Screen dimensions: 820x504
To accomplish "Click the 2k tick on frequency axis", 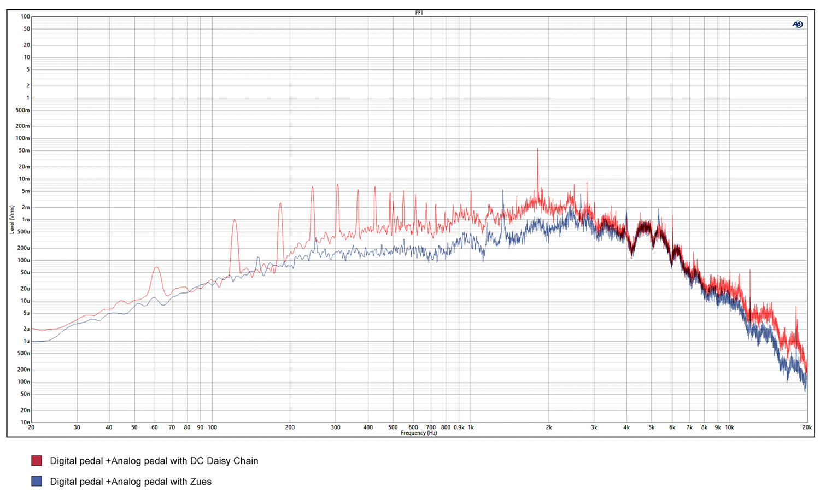I will (549, 427).
